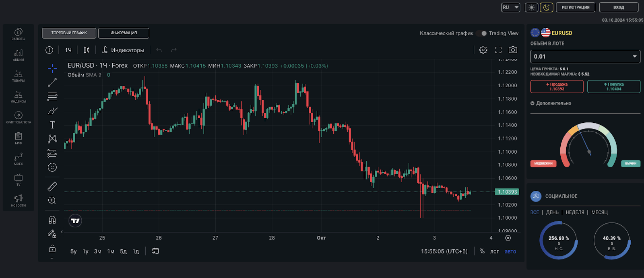Screen dimensions: 644x278
Task: Open the Новости sidebar section
Action: (18, 201)
